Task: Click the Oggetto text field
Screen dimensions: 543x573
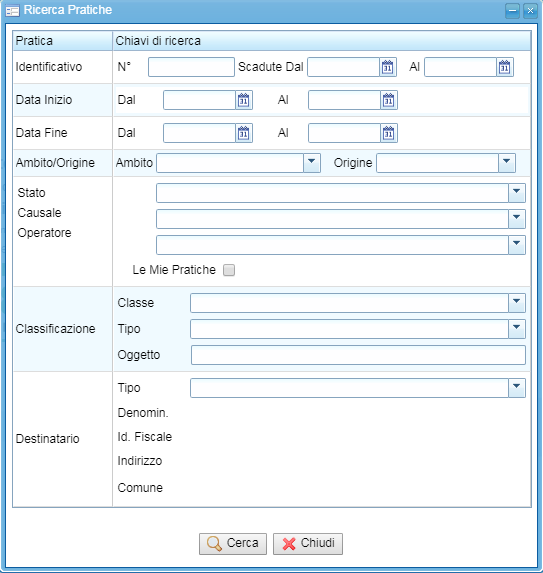Action: pos(358,355)
